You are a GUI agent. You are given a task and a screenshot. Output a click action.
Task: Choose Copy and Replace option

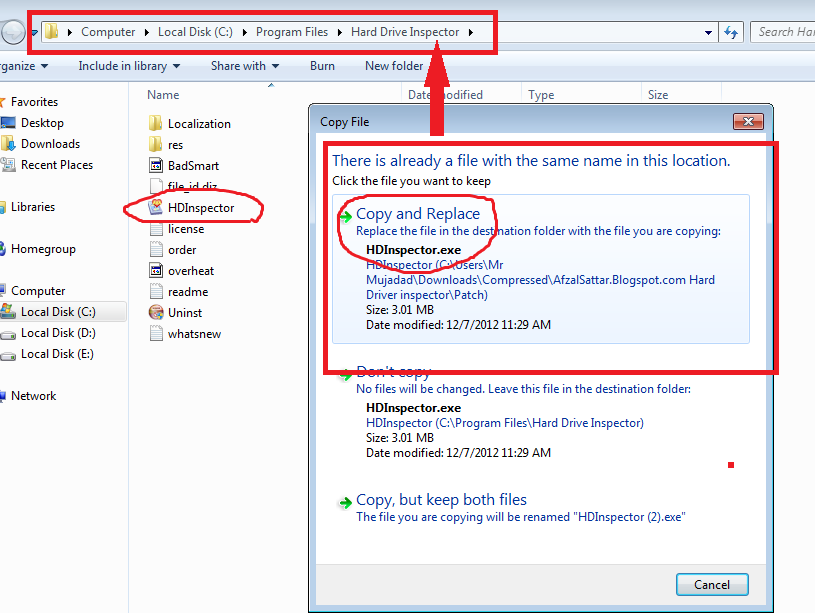[x=541, y=269]
